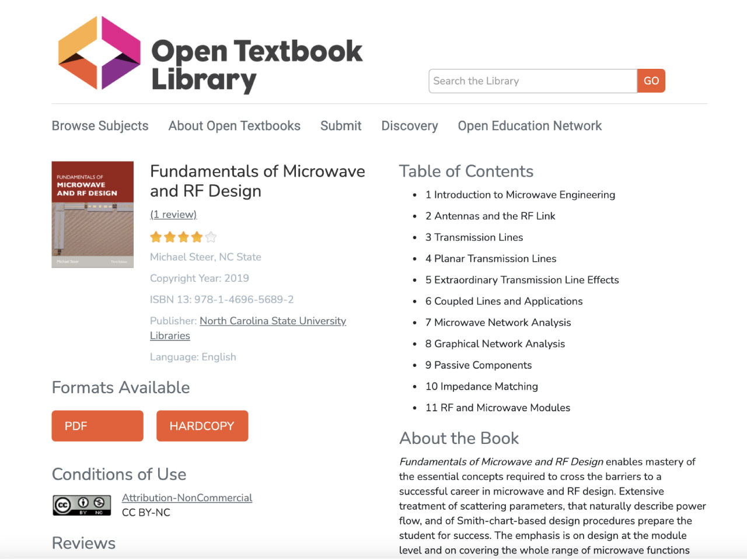Click the Creative Commons BY-NC license badge
This screenshot has height=560, width=747.
(82, 505)
